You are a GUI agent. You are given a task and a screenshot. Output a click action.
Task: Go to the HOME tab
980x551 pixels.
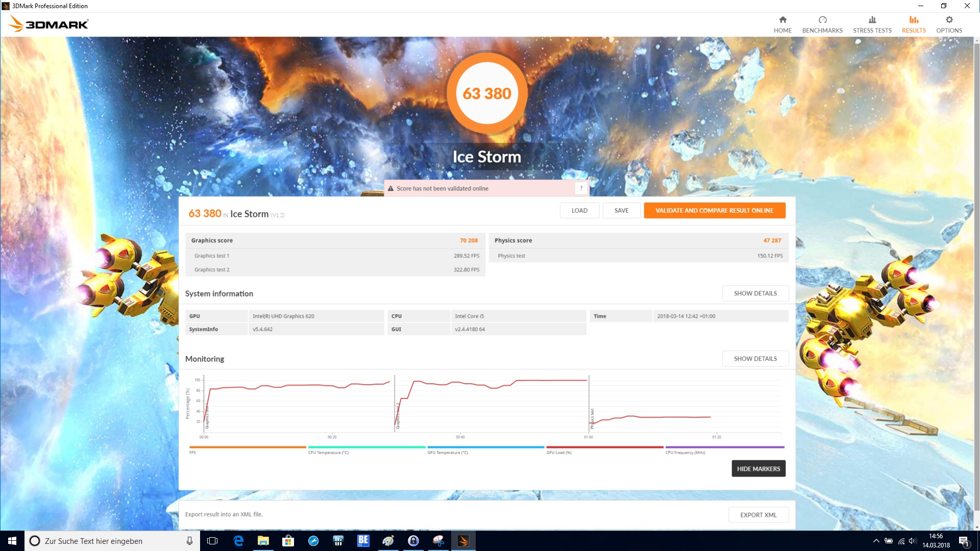[782, 24]
